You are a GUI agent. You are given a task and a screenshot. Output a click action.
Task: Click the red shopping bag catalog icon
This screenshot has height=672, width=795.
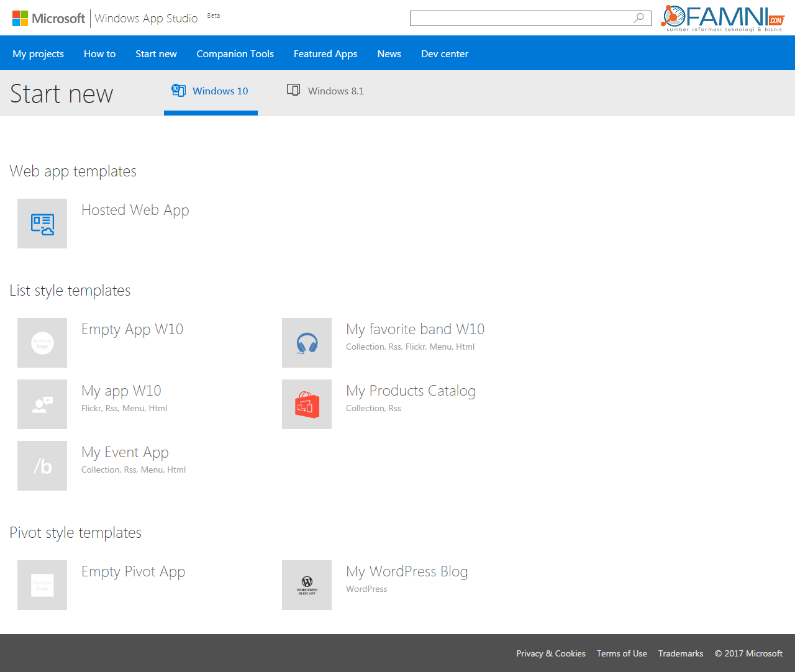coord(307,404)
